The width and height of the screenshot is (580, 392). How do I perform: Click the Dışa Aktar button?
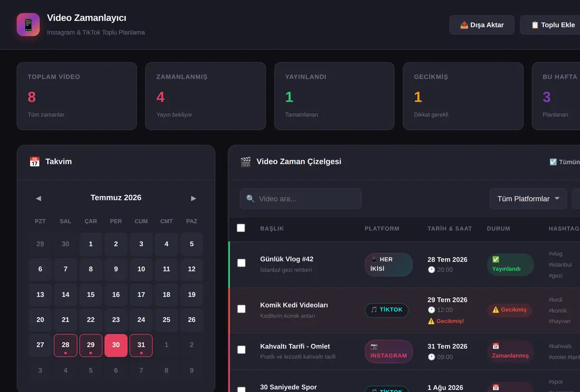[482, 25]
